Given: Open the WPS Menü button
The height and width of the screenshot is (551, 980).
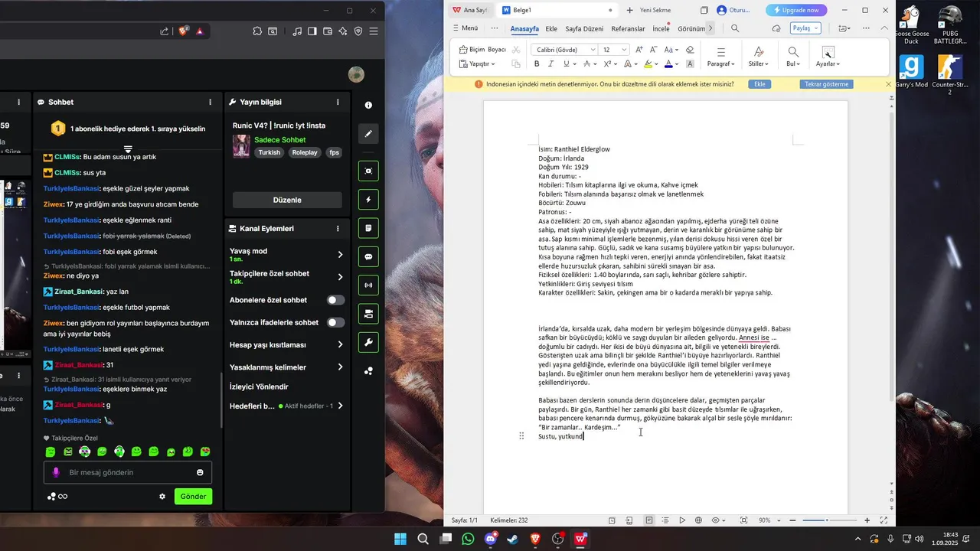Looking at the screenshot, I should pyautogui.click(x=464, y=28).
